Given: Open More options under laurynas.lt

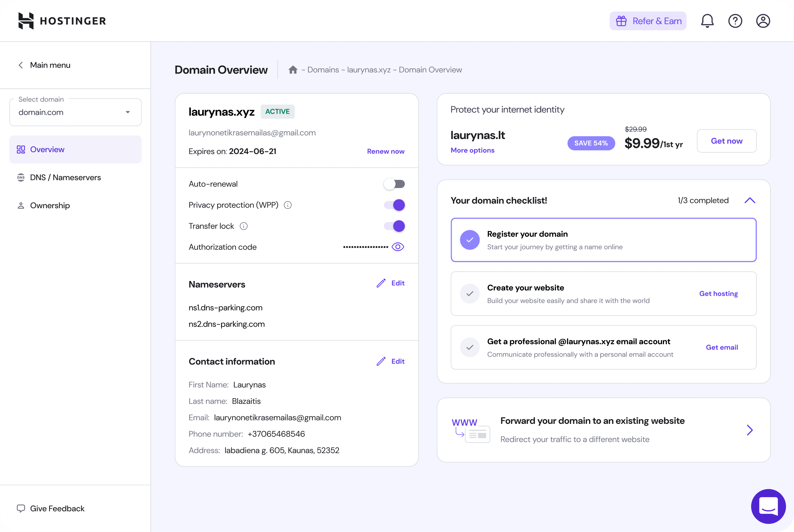Looking at the screenshot, I should click(x=472, y=150).
